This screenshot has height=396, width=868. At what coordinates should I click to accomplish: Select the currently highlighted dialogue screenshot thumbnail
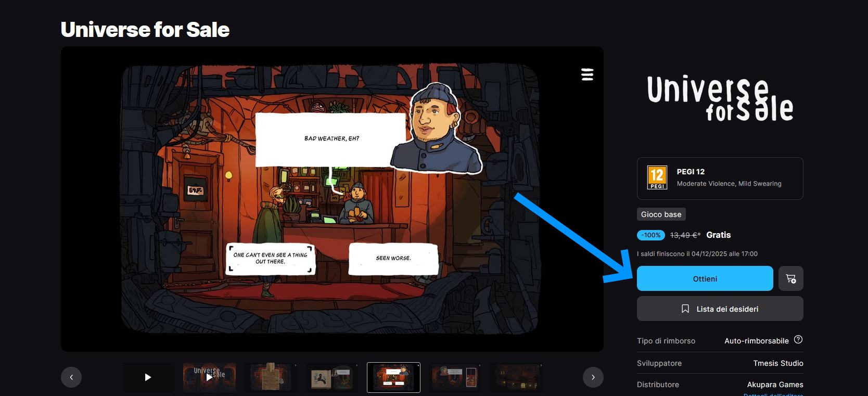click(393, 377)
